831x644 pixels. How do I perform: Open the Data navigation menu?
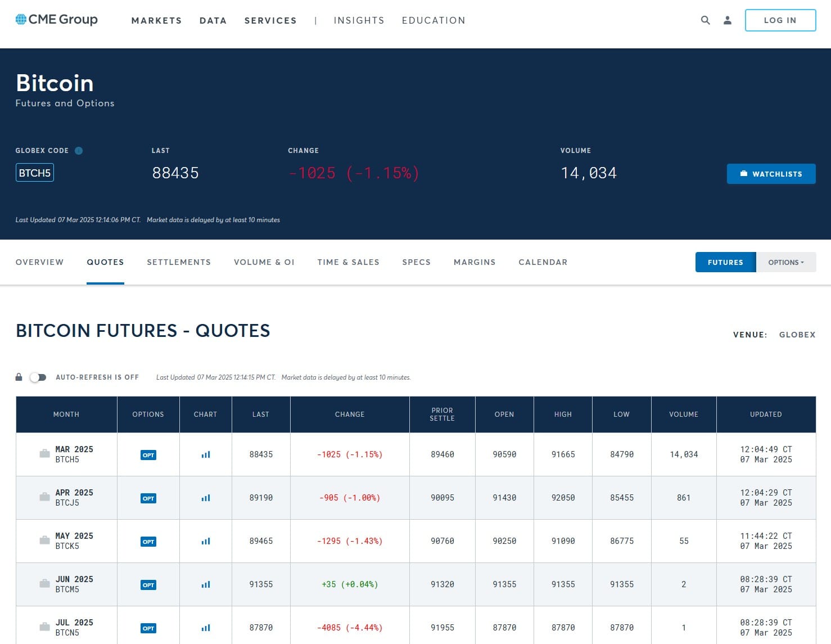click(213, 21)
